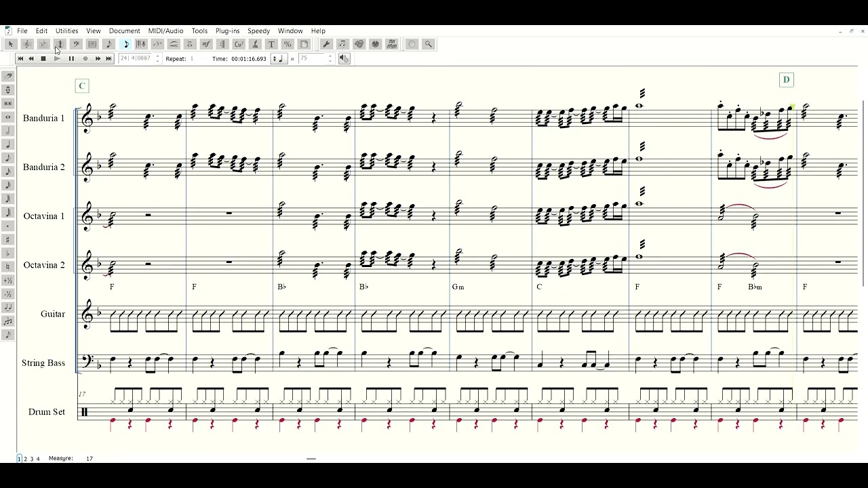Open the tempo note-value dropdown
The width and height of the screenshot is (868, 488).
click(x=279, y=59)
